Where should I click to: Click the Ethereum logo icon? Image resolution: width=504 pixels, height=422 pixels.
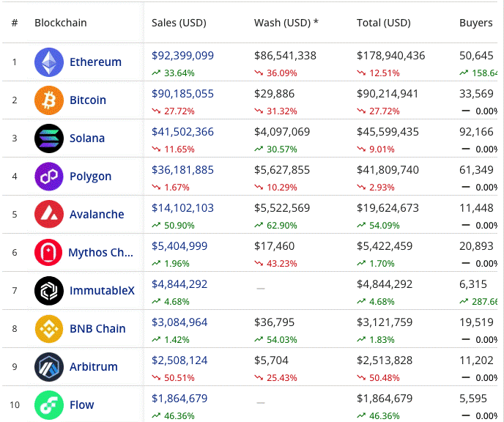pyautogui.click(x=49, y=62)
